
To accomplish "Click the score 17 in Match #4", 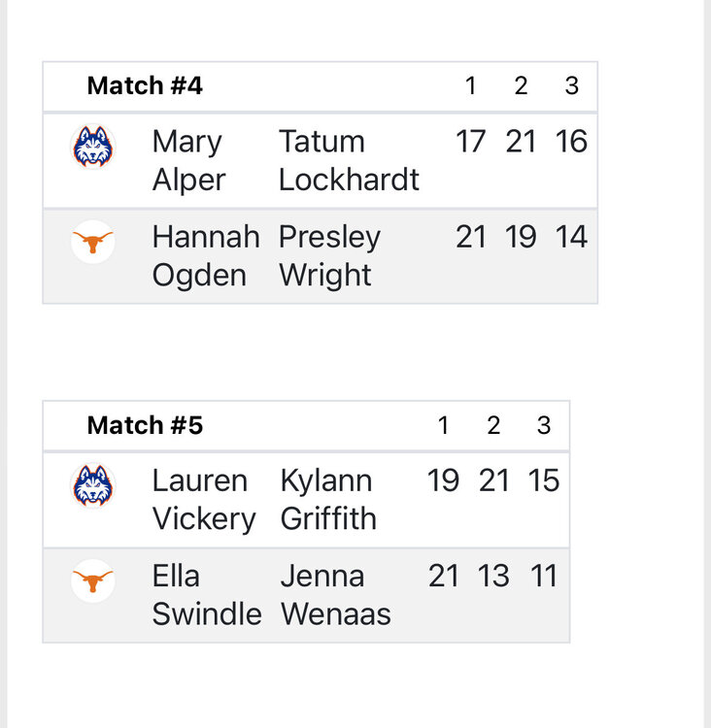I will (471, 142).
